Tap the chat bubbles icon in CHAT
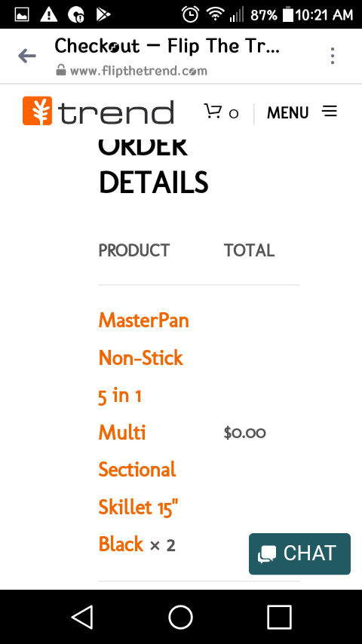The width and height of the screenshot is (362, 644). click(267, 554)
